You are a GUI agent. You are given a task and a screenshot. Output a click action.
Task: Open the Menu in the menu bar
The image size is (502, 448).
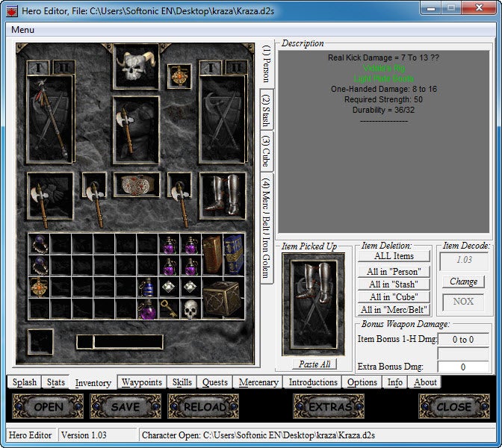tap(22, 30)
